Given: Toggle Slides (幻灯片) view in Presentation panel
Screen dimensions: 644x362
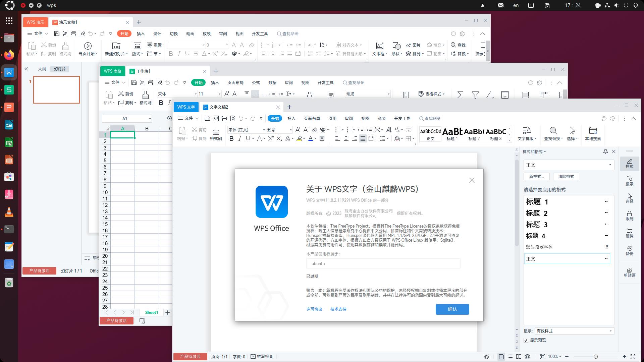Looking at the screenshot, I should point(60,69).
